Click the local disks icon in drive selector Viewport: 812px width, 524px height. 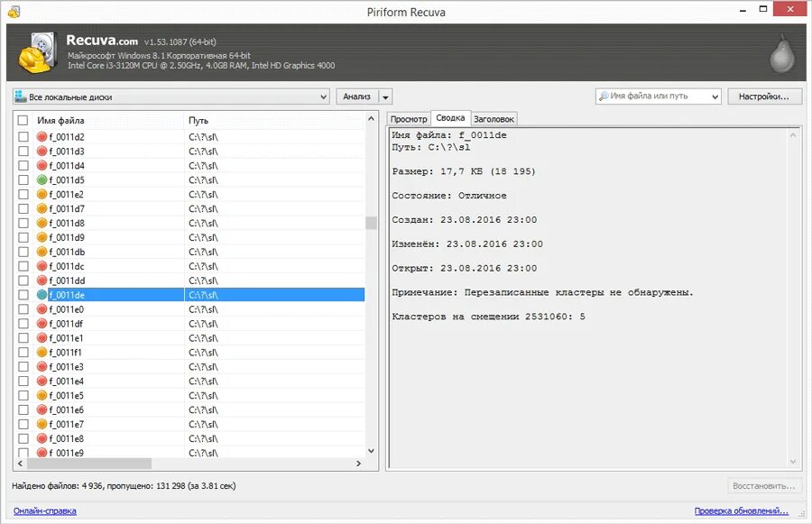pyautogui.click(x=21, y=97)
